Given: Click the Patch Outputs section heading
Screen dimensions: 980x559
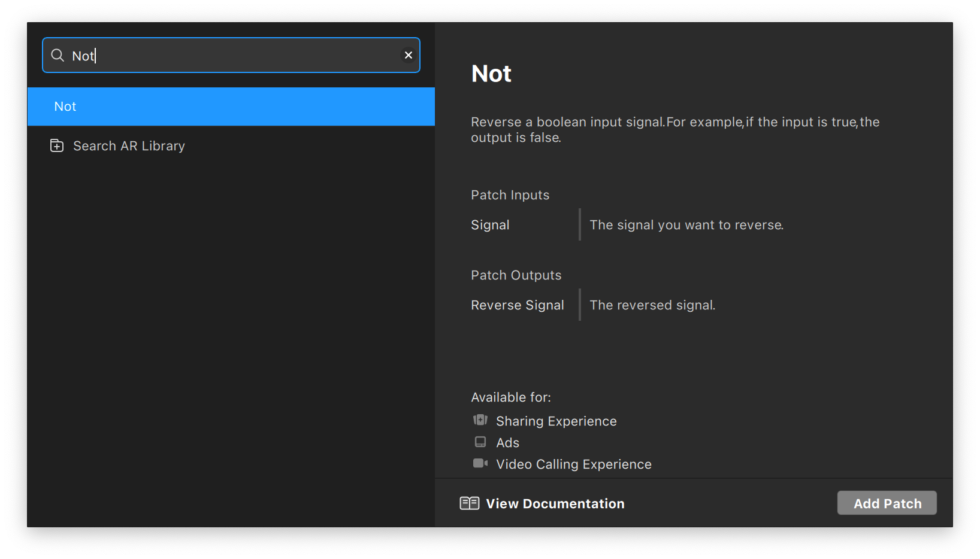Looking at the screenshot, I should coord(516,275).
